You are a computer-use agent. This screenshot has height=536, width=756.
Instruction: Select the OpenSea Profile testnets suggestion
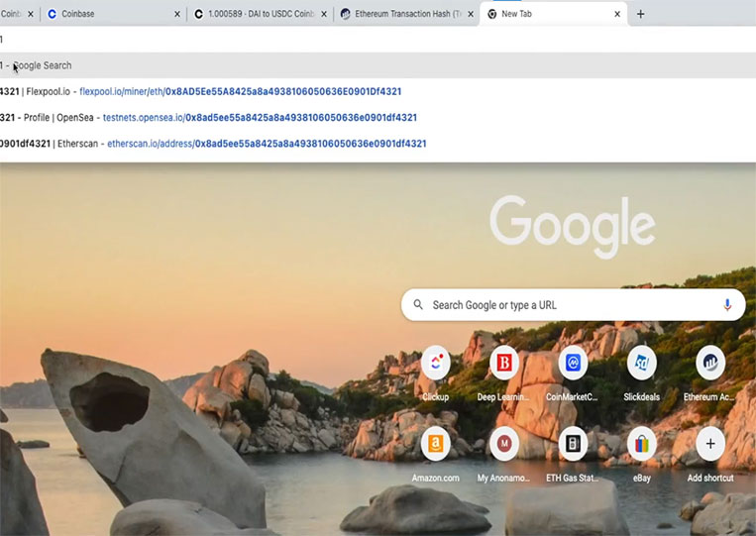(378, 118)
